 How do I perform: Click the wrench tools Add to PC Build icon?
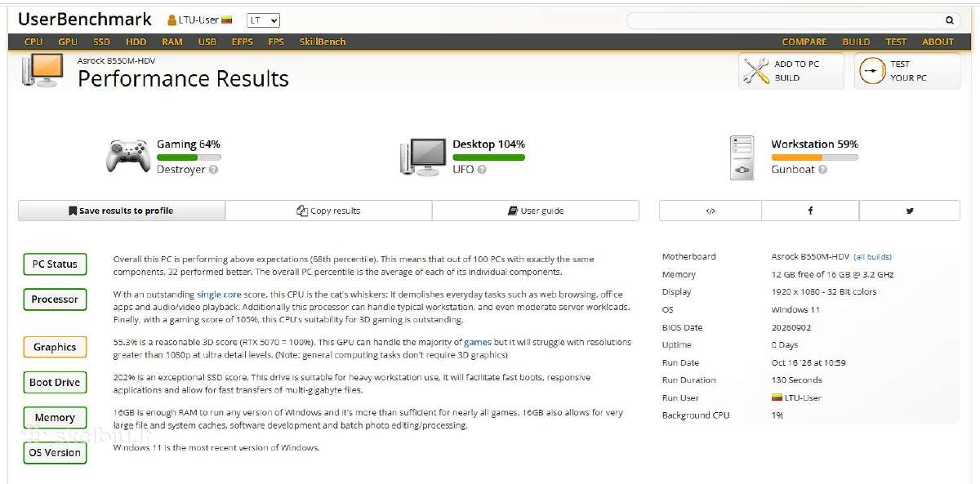756,71
